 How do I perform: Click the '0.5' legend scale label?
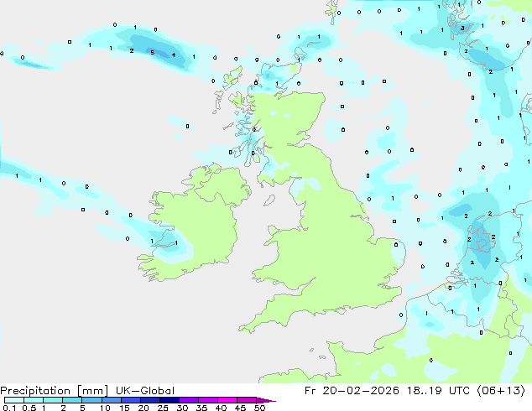click(x=29, y=408)
